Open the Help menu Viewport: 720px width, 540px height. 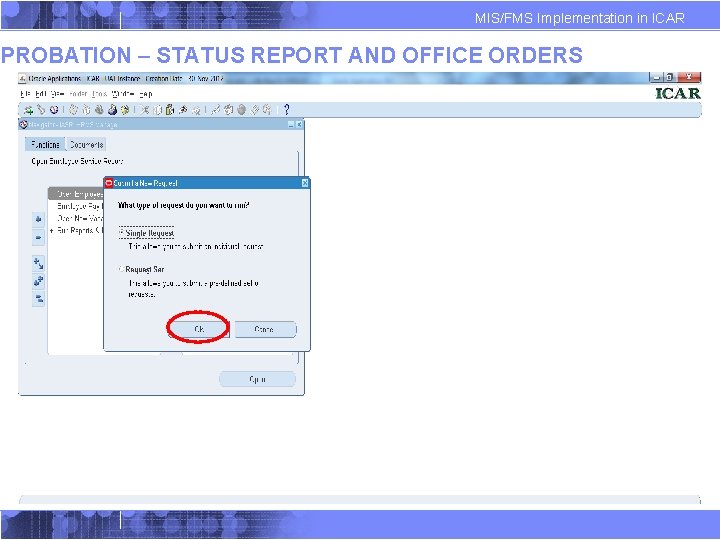pos(146,94)
